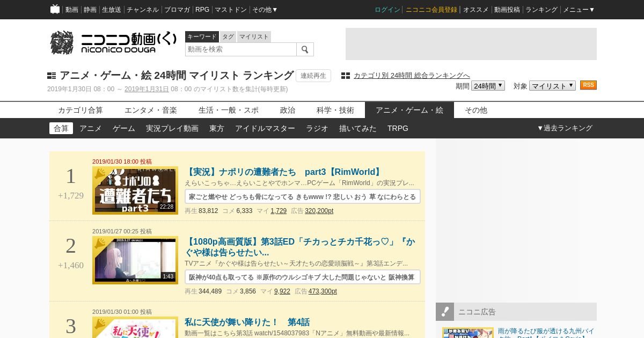Select the ラジオ subcategory

[317, 128]
